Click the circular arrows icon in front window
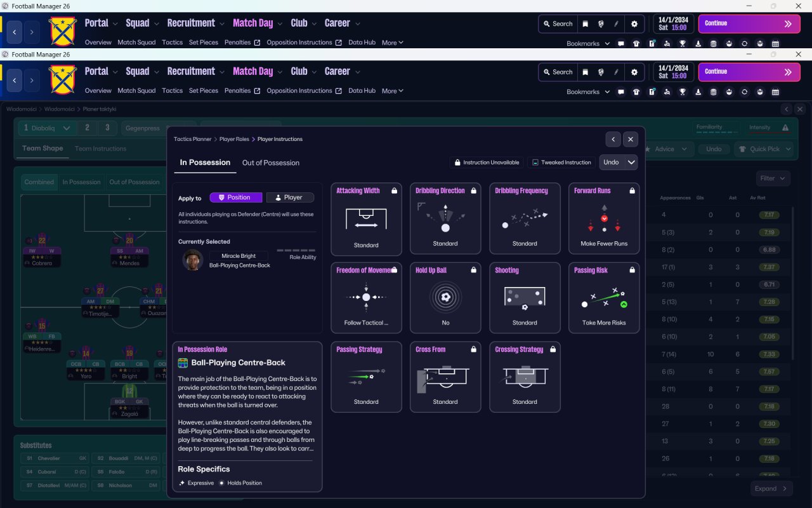 pos(744,91)
